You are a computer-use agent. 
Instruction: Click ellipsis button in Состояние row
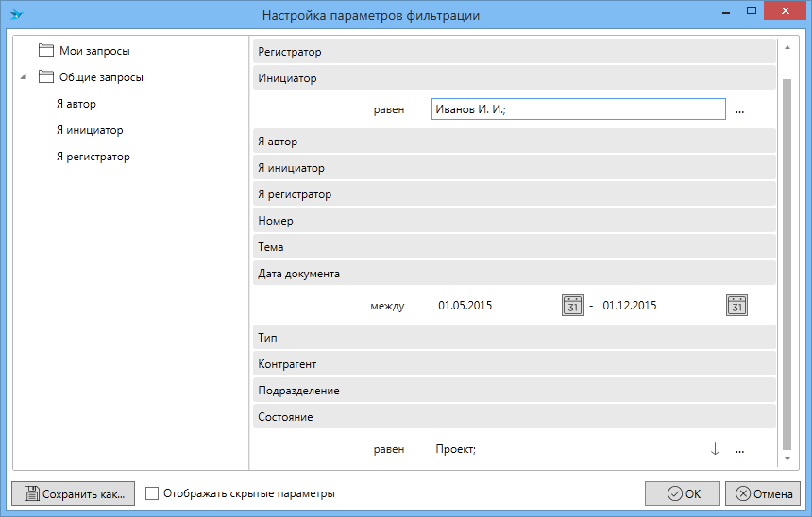point(739,450)
